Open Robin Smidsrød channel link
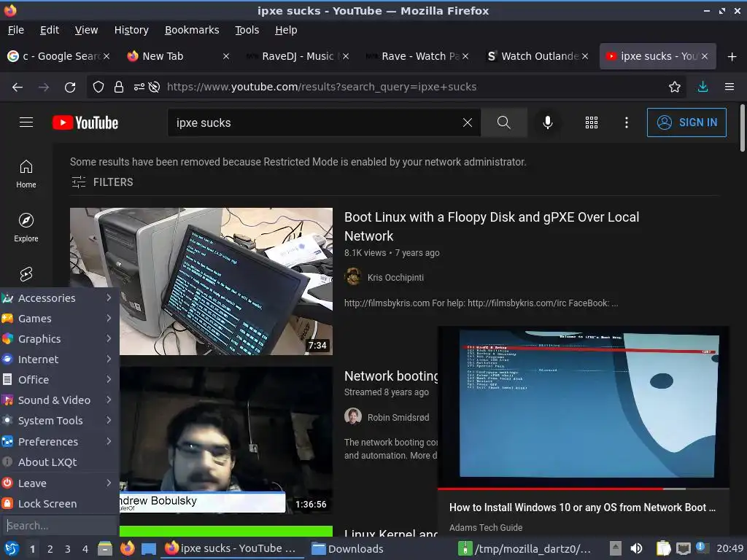The height and width of the screenshot is (560, 747). coord(398,418)
